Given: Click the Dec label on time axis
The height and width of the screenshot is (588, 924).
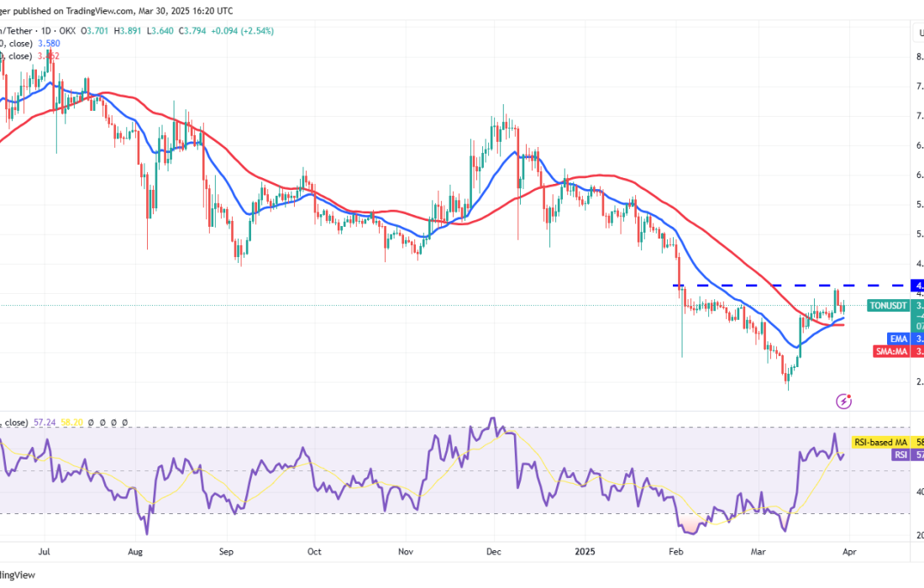Looking at the screenshot, I should click(494, 551).
